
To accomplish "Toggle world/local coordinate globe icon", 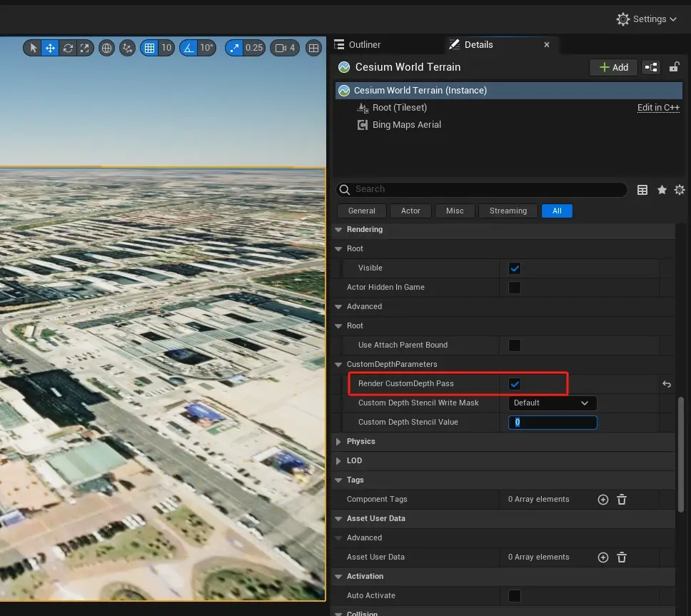I will (106, 48).
